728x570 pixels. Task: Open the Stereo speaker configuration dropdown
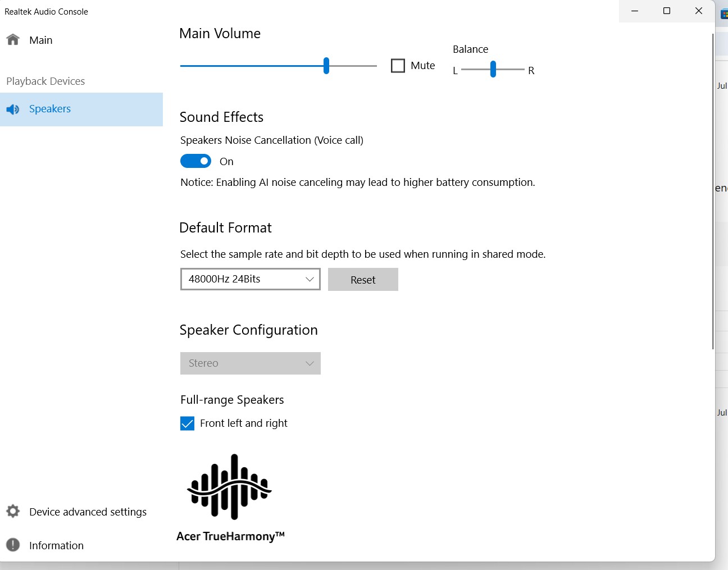(250, 363)
